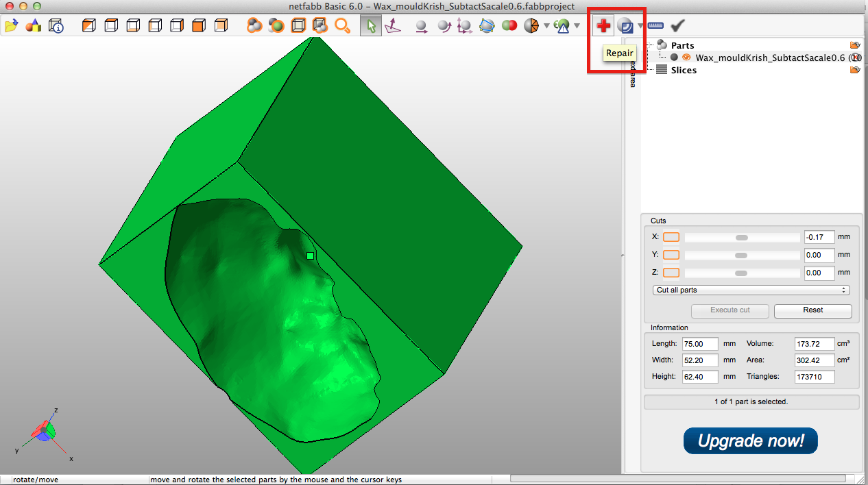This screenshot has width=868, height=485.
Task: Click the measure ruler icon
Action: pyautogui.click(x=655, y=25)
